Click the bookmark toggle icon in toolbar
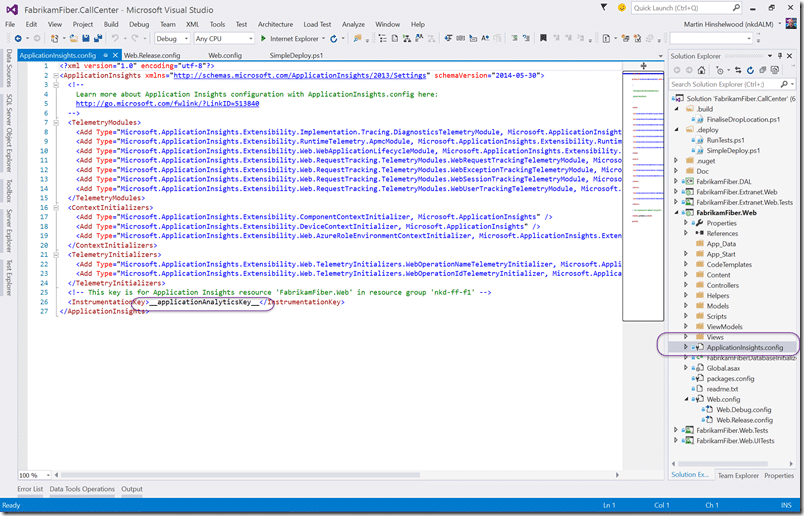 pos(543,38)
